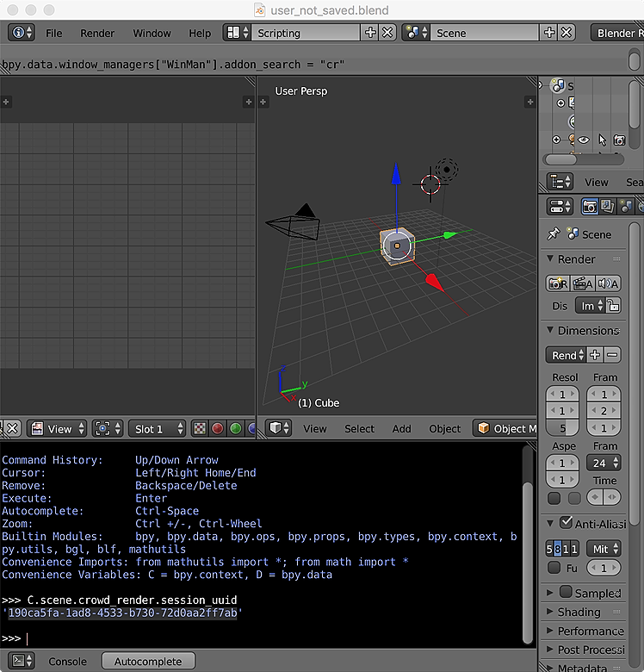Toggle outliner selectability arrow icon
This screenshot has height=672, width=644.
602,140
